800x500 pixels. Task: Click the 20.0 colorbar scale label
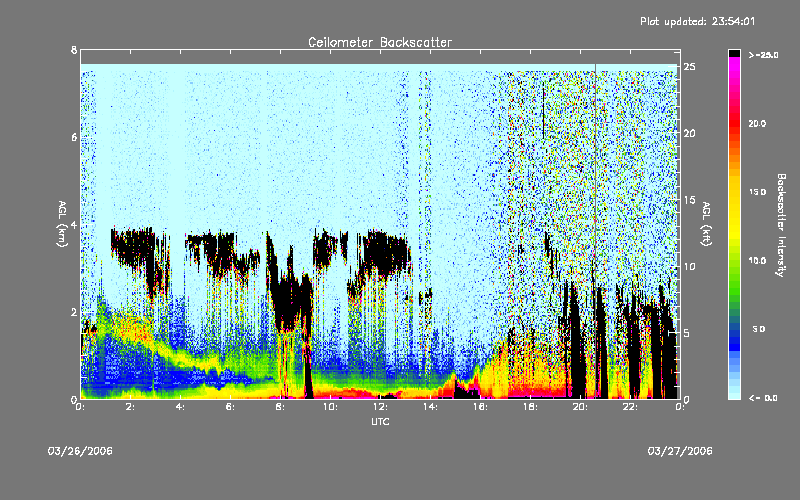click(755, 123)
